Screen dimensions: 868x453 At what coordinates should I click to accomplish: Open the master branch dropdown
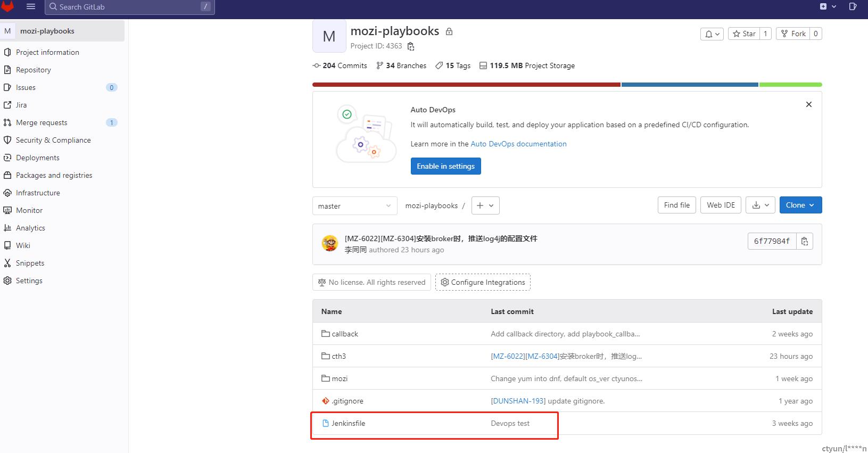[x=355, y=206]
